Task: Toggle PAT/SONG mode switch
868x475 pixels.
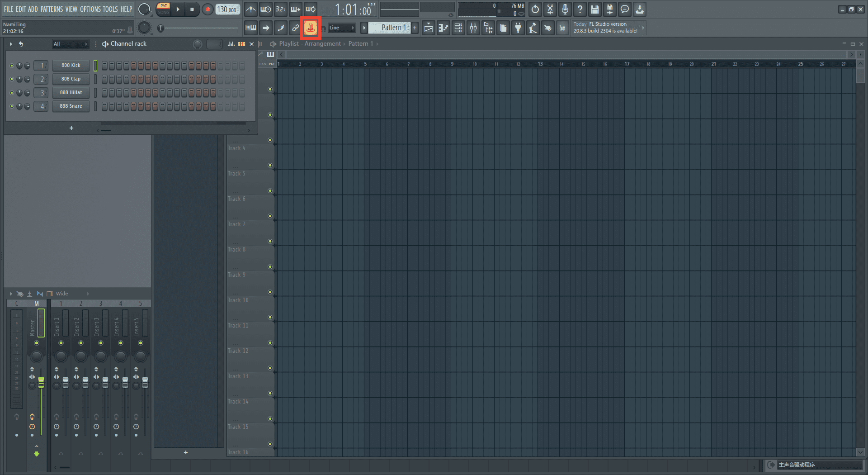Action: click(x=164, y=9)
